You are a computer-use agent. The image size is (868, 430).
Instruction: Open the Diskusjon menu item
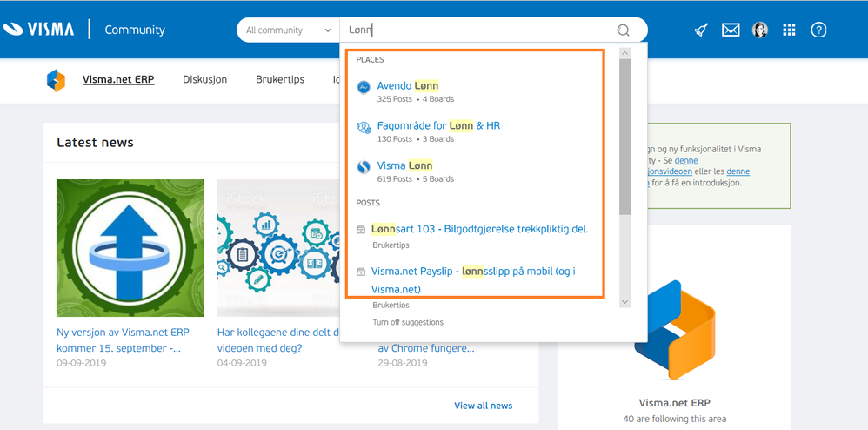[204, 79]
